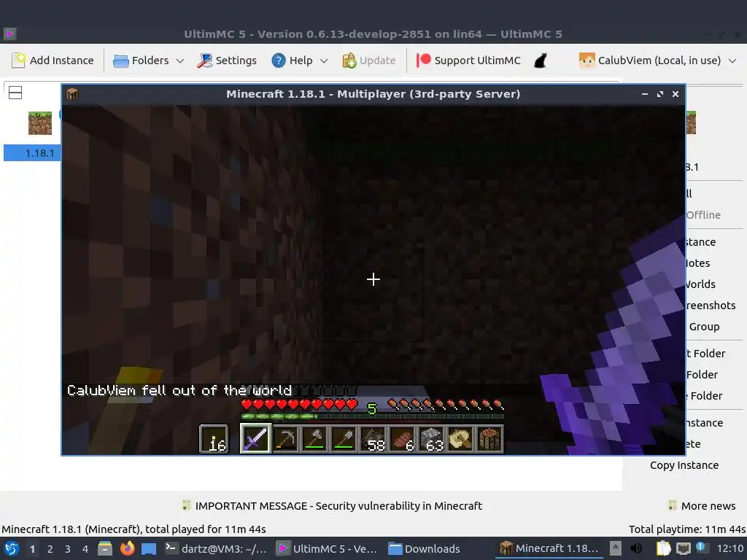Expand the Folders dropdown arrow
The image size is (747, 560).
click(x=180, y=61)
